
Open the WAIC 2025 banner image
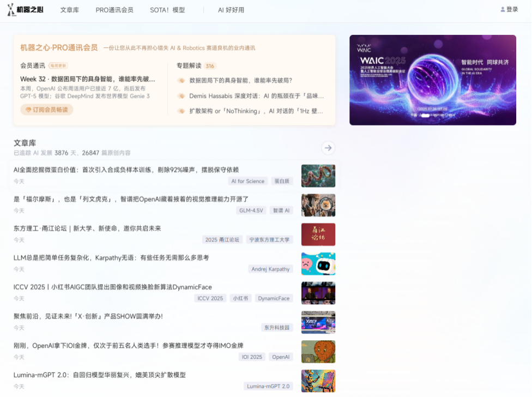[433, 80]
